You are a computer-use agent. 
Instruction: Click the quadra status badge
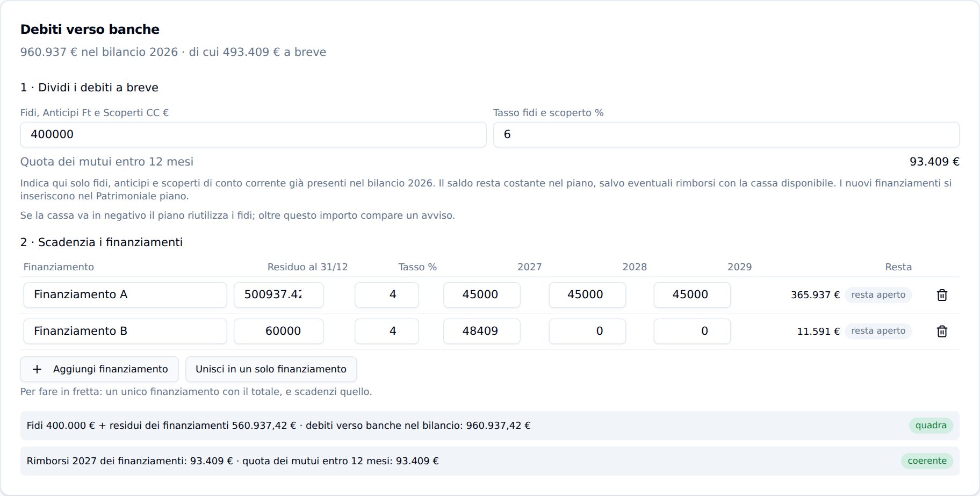931,426
